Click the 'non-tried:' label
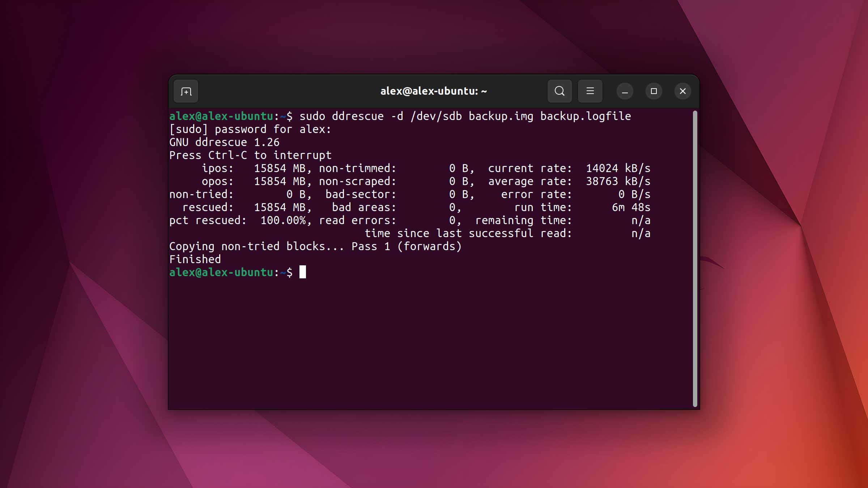Screen dimensions: 868x488 point(201,194)
